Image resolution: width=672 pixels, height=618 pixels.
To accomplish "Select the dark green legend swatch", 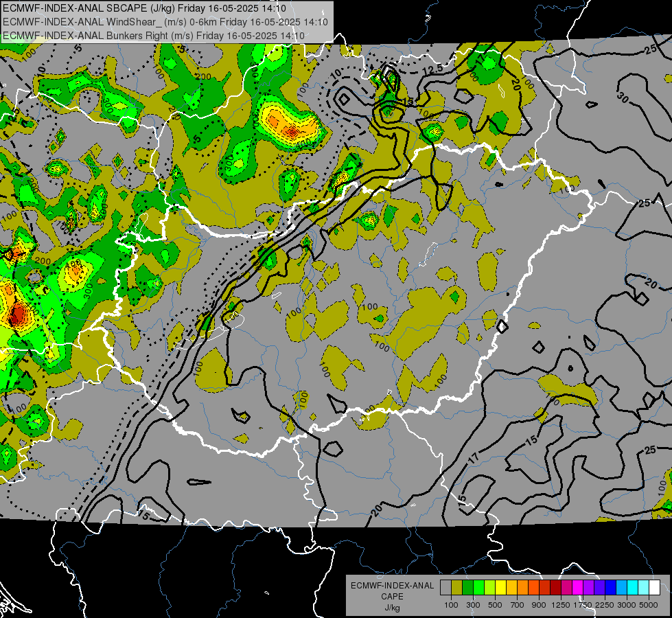I will click(x=467, y=587).
